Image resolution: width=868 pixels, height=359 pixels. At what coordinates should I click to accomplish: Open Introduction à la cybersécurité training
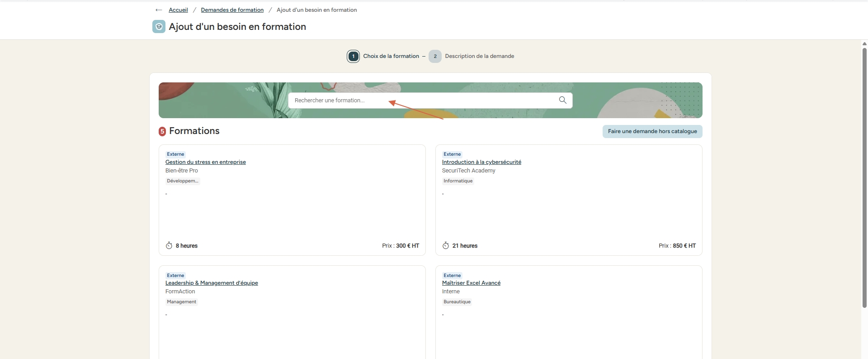pos(481,162)
